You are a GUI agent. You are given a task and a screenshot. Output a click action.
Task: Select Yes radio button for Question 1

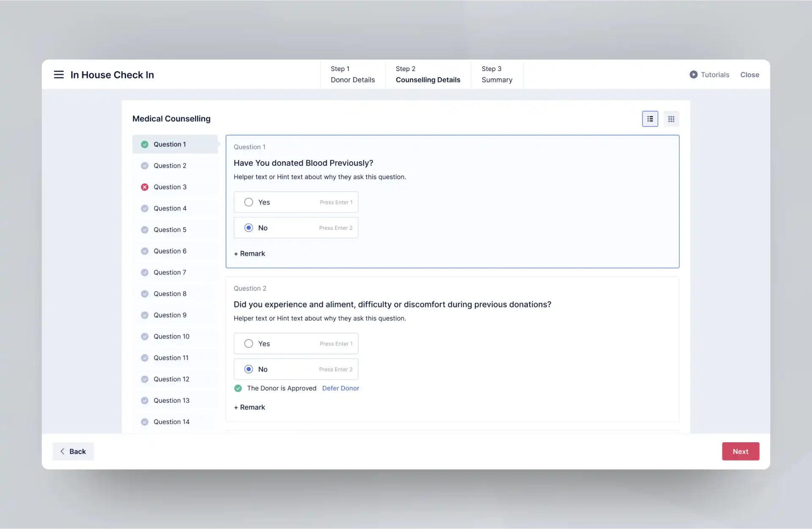tap(248, 202)
